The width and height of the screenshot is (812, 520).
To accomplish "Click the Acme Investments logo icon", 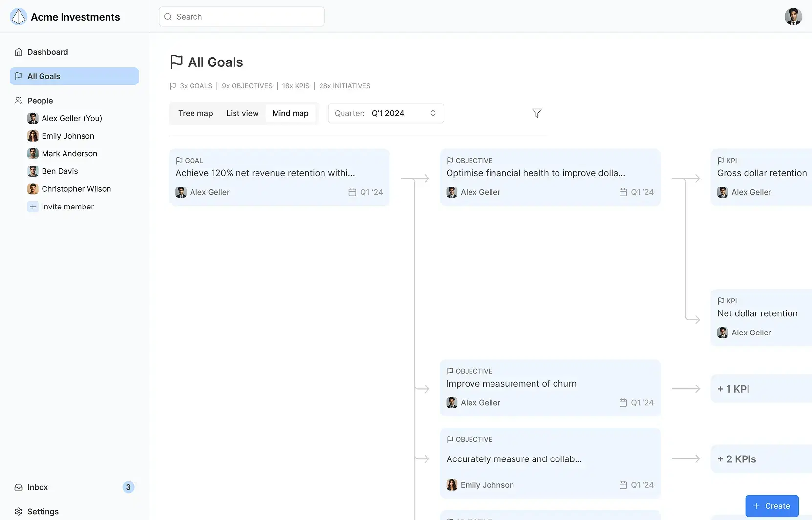I will pyautogui.click(x=19, y=17).
